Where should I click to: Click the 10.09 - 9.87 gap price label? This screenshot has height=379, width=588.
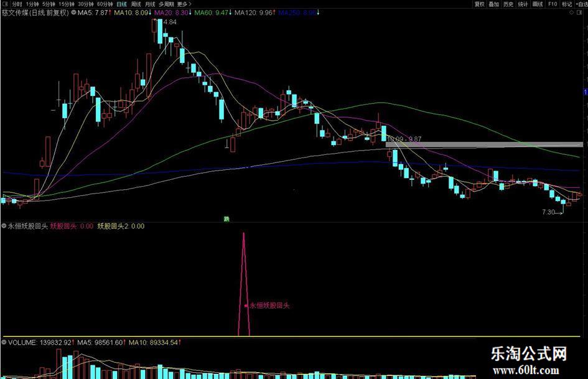click(x=404, y=139)
